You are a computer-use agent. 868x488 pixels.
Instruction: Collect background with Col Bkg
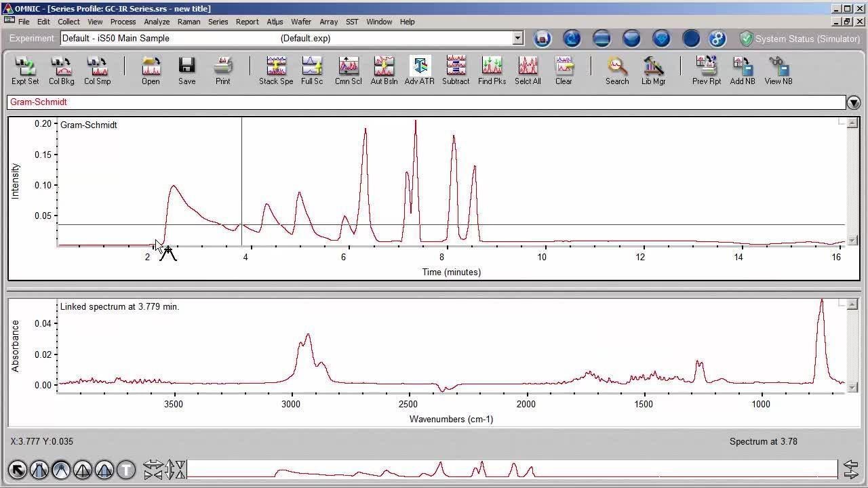[62, 70]
